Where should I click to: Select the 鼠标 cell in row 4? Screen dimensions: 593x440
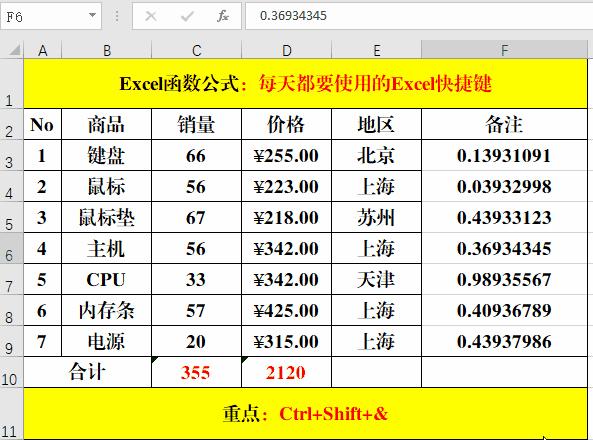[x=106, y=186]
